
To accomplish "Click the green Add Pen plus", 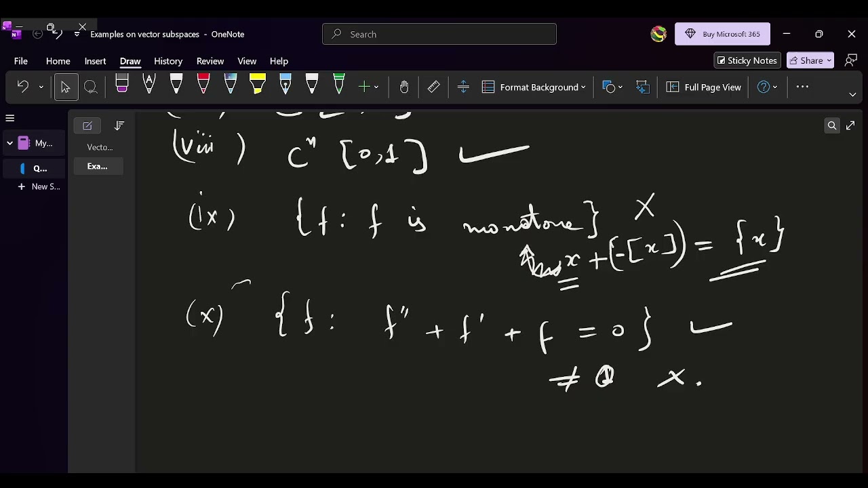I will [x=364, y=87].
